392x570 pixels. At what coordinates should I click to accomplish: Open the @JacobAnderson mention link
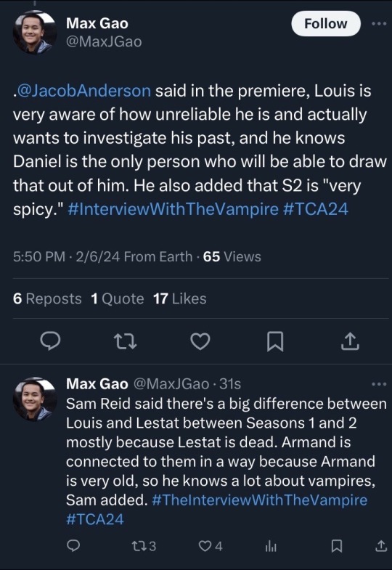point(84,91)
